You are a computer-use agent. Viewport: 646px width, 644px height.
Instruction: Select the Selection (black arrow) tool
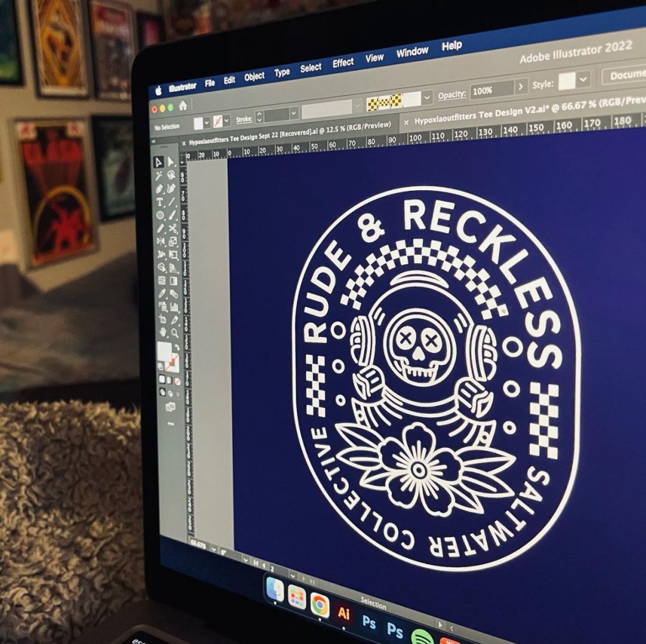[x=158, y=163]
